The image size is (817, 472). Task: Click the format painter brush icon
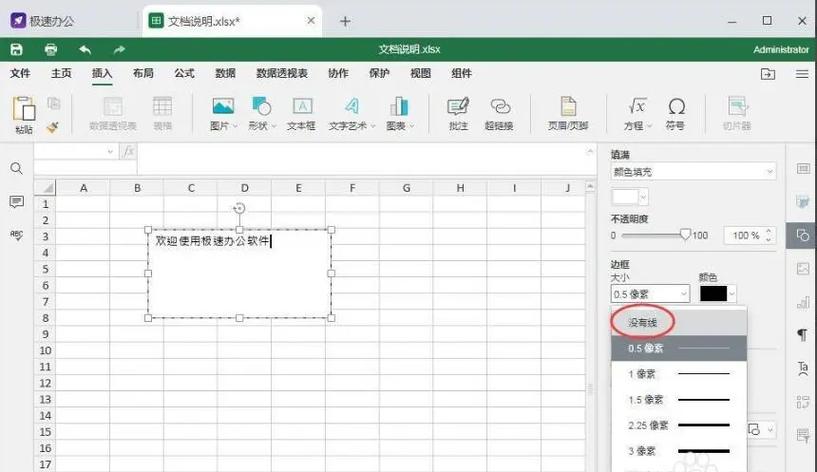tap(53, 127)
